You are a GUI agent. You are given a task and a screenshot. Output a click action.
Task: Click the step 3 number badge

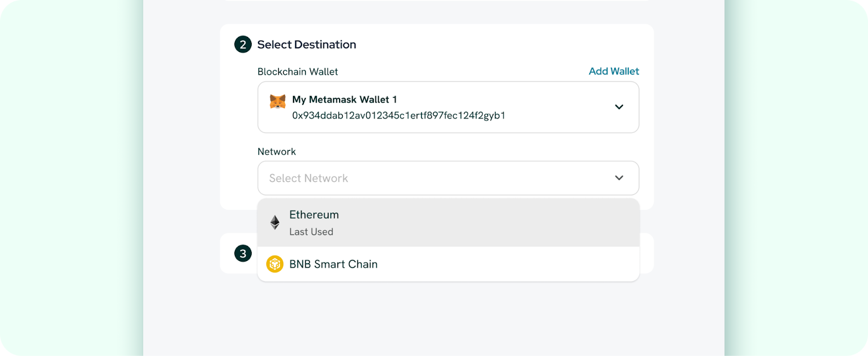click(243, 253)
